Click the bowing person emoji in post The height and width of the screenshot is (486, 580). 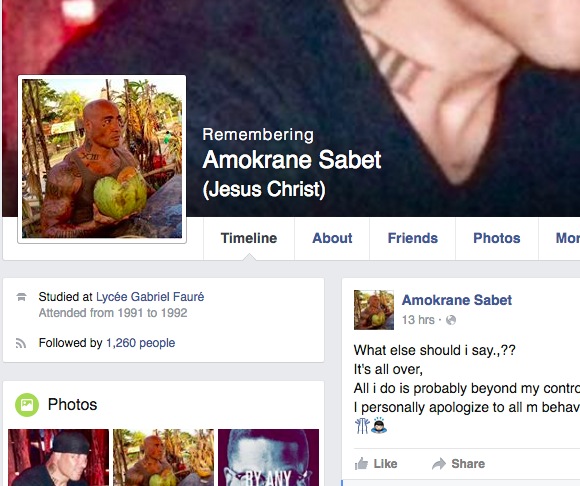pyautogui.click(x=379, y=425)
